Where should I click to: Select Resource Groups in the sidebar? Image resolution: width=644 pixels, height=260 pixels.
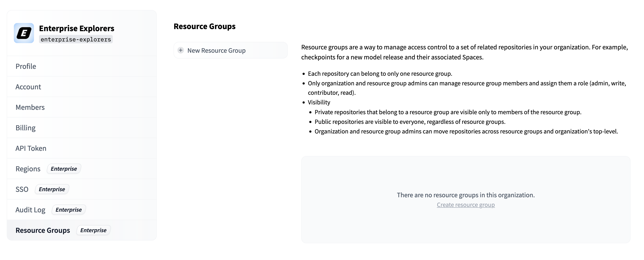[x=43, y=230]
